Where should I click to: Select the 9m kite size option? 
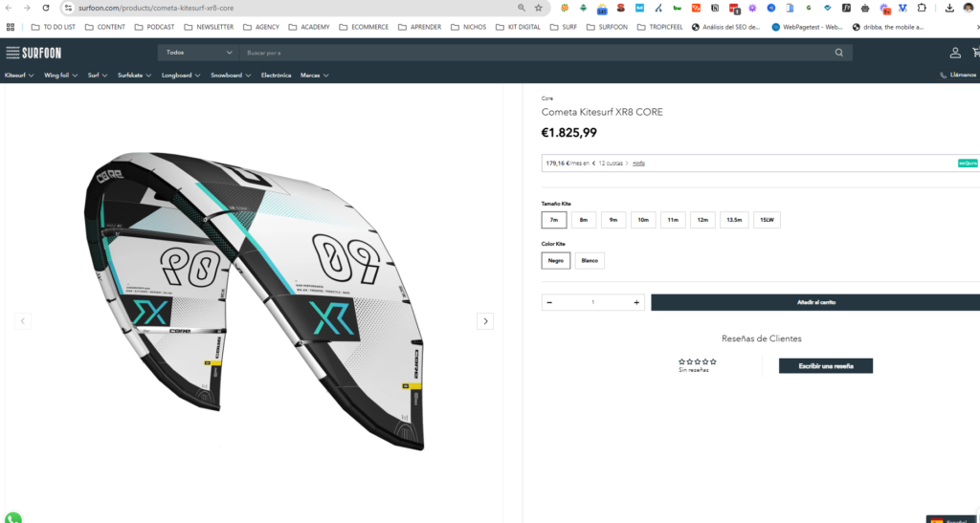(612, 220)
